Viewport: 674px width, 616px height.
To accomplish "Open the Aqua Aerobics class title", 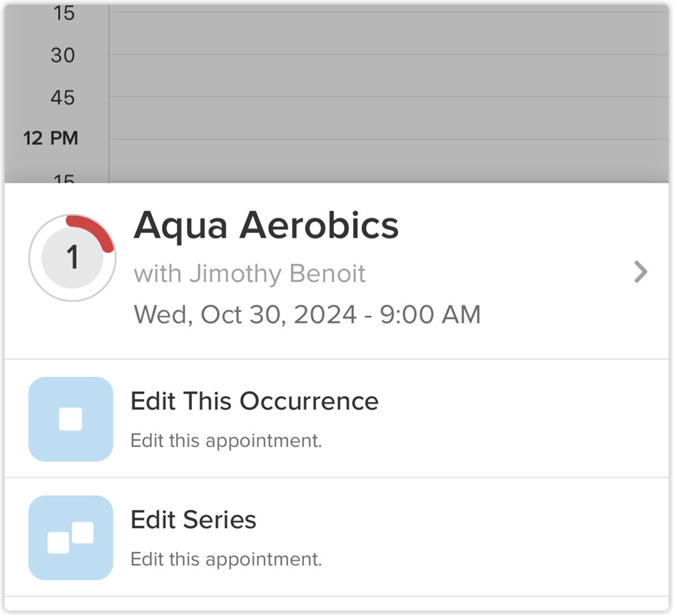I will pyautogui.click(x=266, y=226).
